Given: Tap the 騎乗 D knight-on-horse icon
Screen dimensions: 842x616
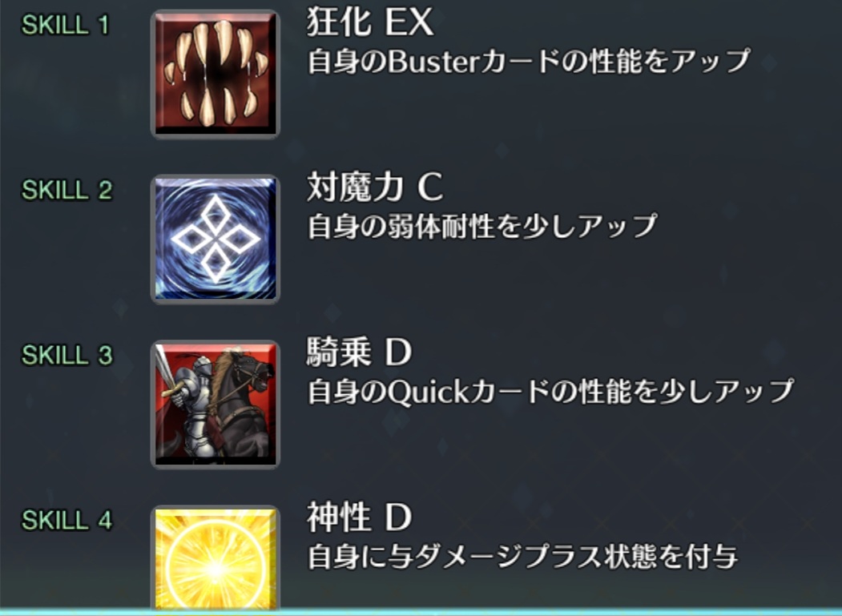Looking at the screenshot, I should point(216,405).
